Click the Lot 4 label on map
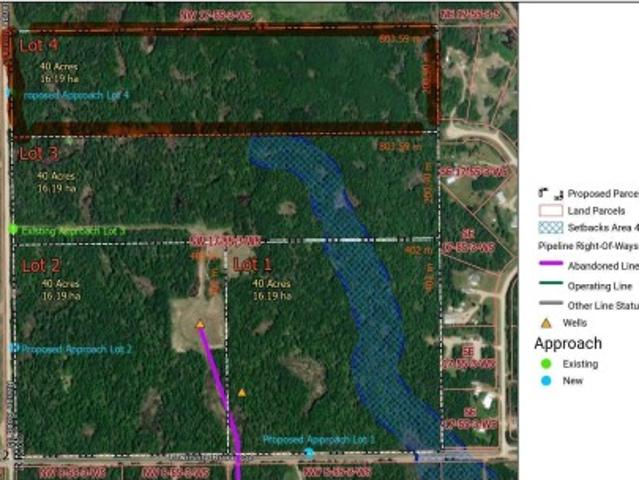 [x=38, y=46]
